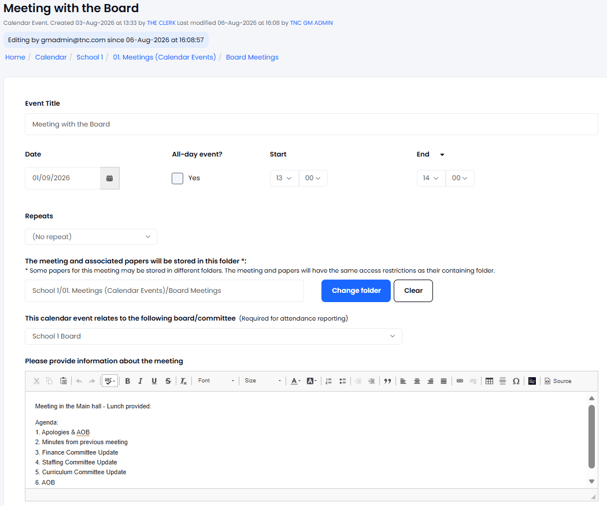Screen dimensions: 607x506
Task: Open the Board Meetings breadcrumb link
Action: click(252, 57)
